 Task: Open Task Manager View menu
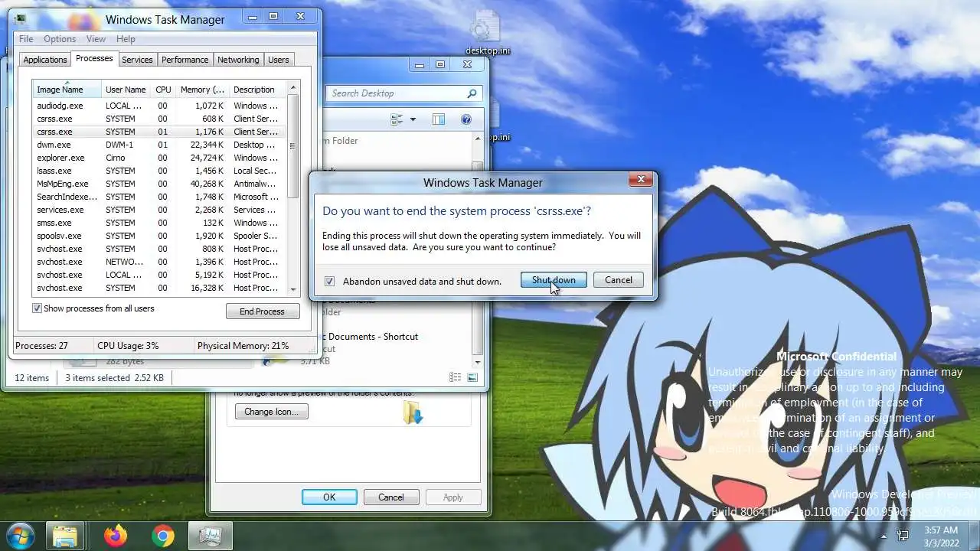(x=96, y=39)
